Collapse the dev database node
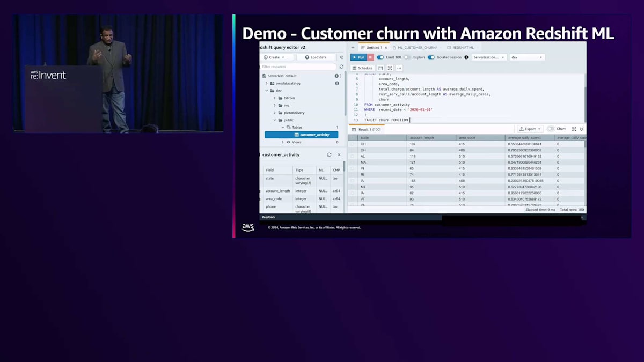Viewport: 644px width, 362px height. pyautogui.click(x=267, y=91)
